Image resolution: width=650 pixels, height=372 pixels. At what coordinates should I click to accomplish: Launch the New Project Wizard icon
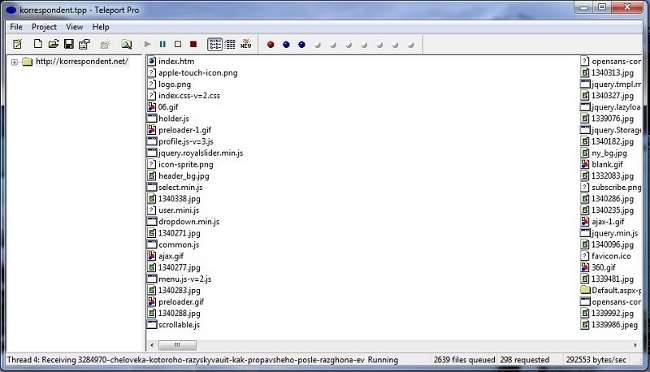click(17, 44)
